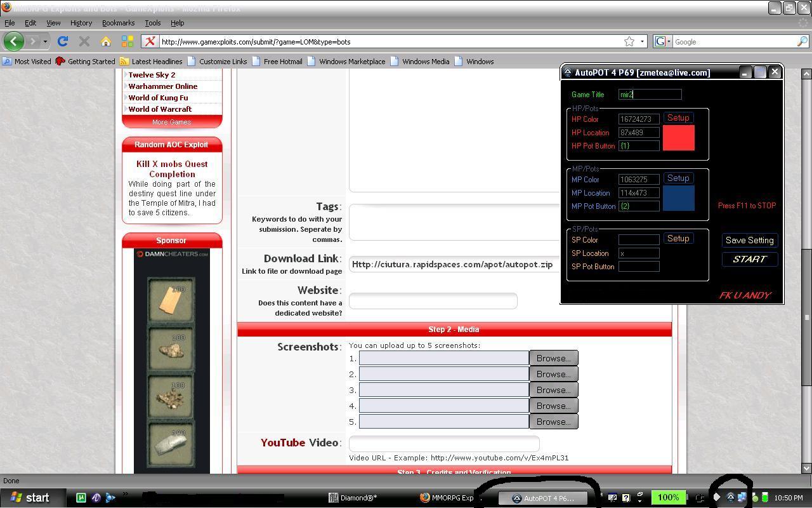Click the question mark tray icon
The image size is (812, 508).
tap(626, 498)
